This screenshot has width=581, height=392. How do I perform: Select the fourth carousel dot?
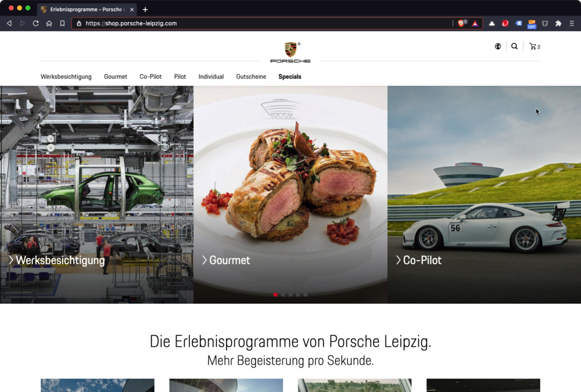298,294
